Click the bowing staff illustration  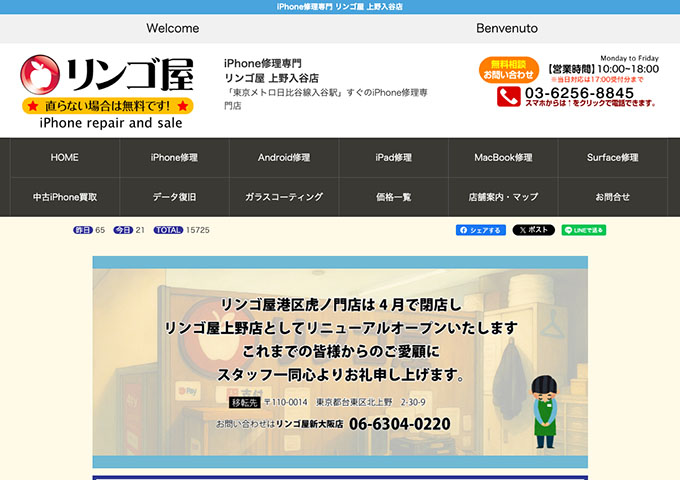tap(545, 412)
